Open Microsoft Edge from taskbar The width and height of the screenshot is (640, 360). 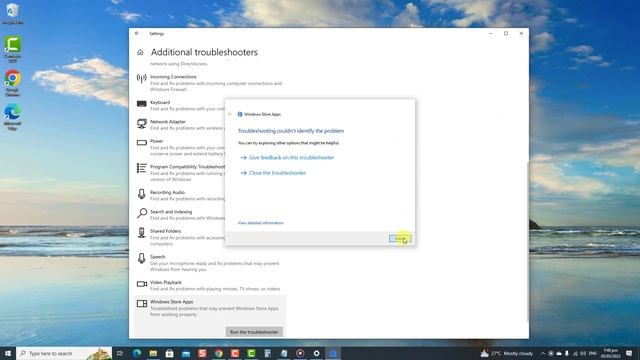point(137,353)
